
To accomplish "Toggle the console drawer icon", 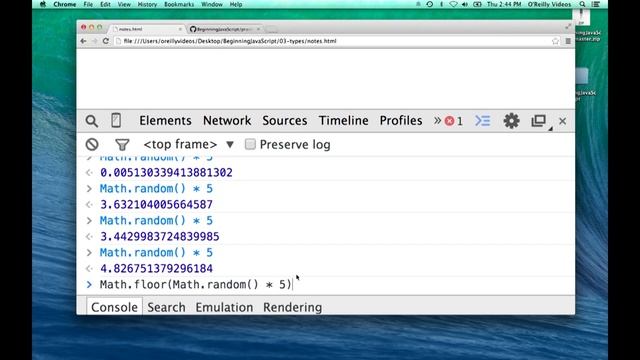I will [482, 121].
